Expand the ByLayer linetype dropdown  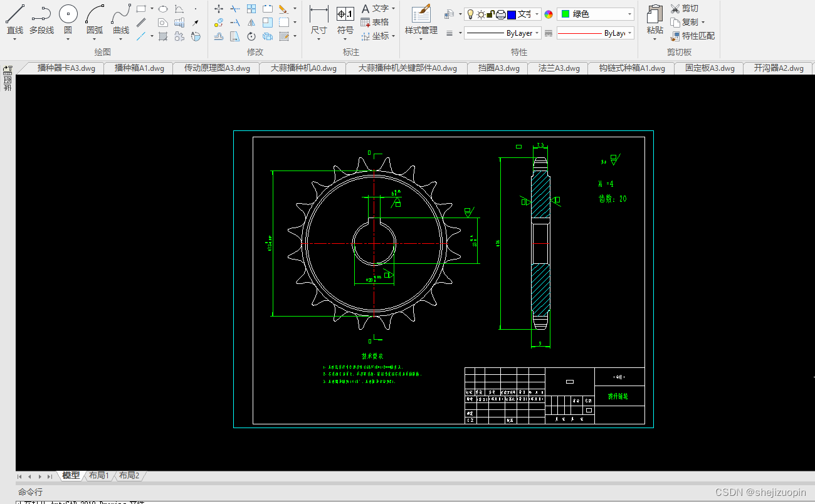[503, 33]
